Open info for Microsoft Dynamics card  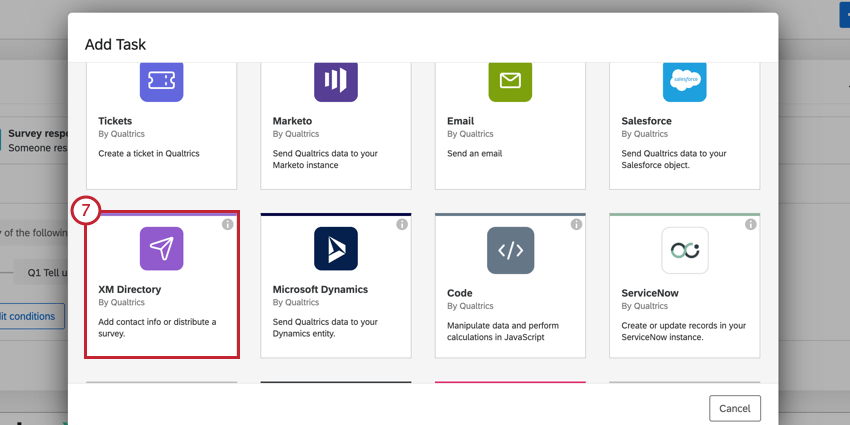[x=402, y=224]
